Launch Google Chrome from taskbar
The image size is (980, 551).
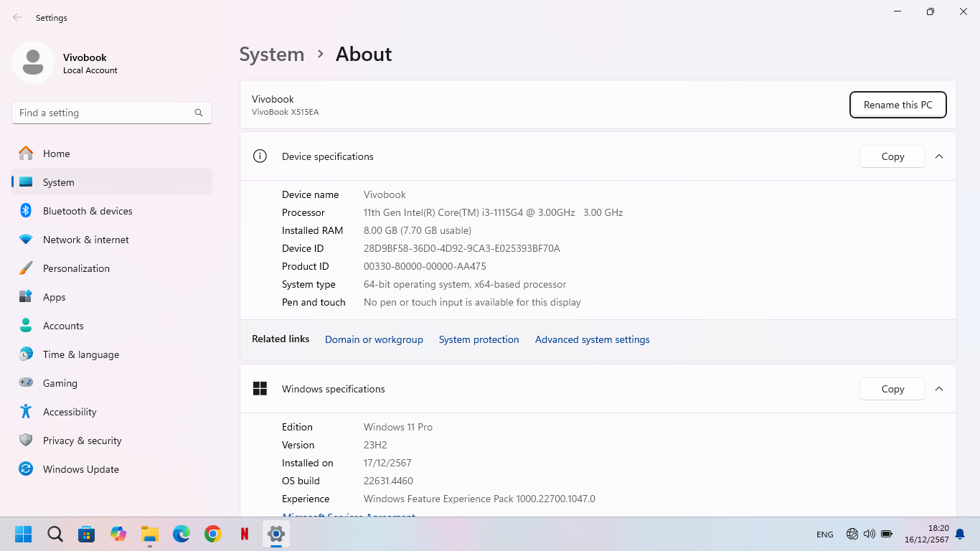pyautogui.click(x=213, y=534)
